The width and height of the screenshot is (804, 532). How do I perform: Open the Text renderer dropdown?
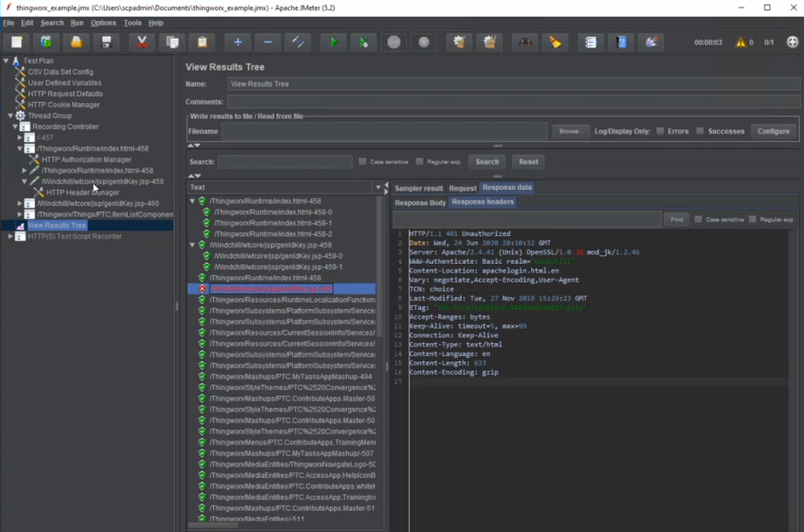(x=378, y=188)
